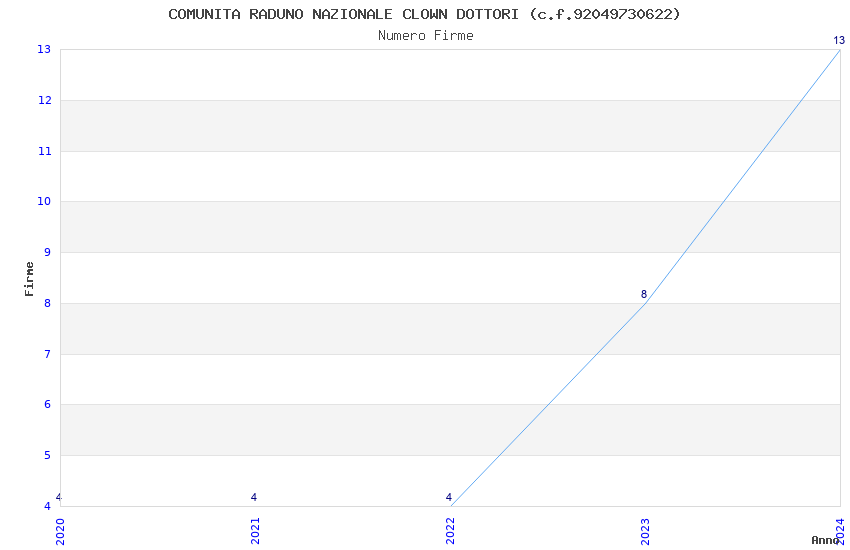850x550 pixels.
Task: Select the y-axis tick value 12
Action: pos(44,100)
